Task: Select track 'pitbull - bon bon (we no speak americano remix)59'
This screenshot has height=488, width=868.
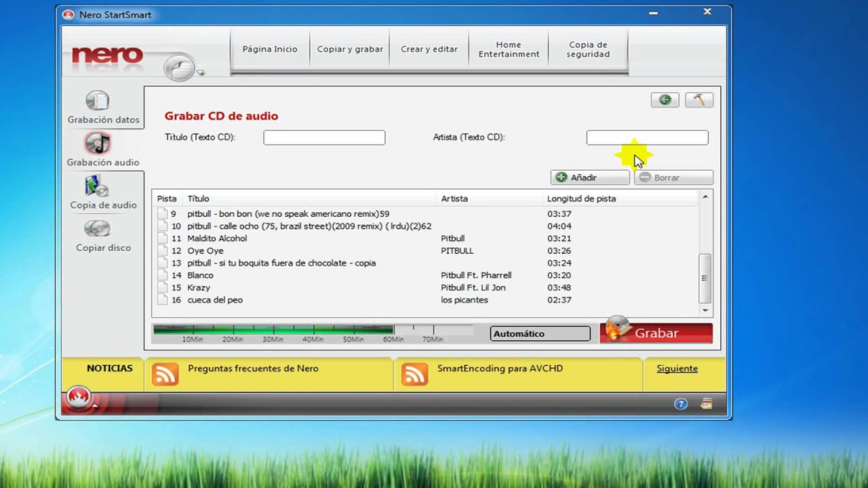Action: point(288,213)
